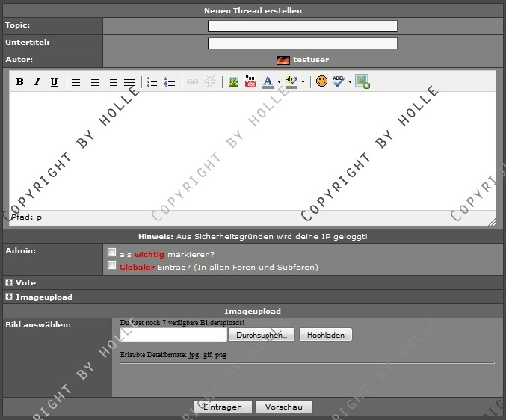Viewport: 506px width, 420px height.
Task: Center align the text
Action: [x=95, y=82]
